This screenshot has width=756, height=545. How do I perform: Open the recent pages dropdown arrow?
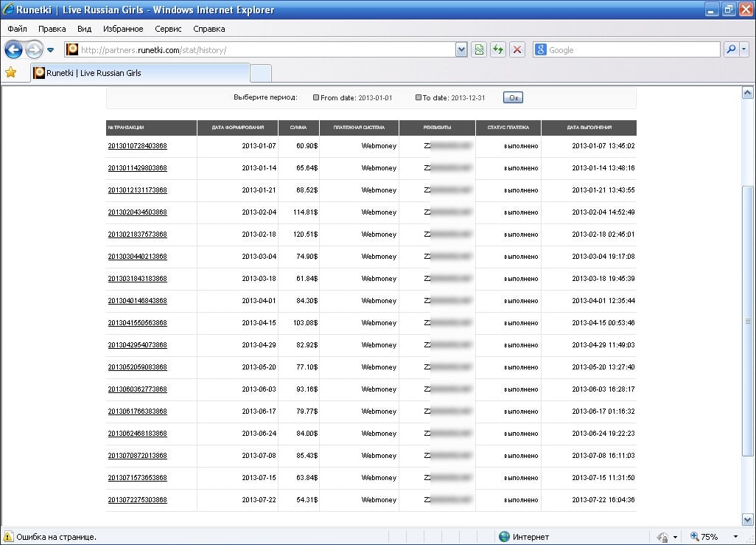coord(51,50)
